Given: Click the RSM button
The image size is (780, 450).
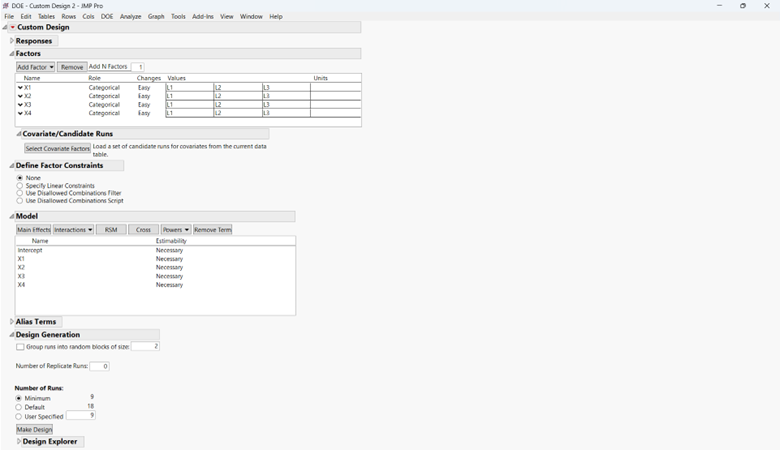Looking at the screenshot, I should click(111, 230).
